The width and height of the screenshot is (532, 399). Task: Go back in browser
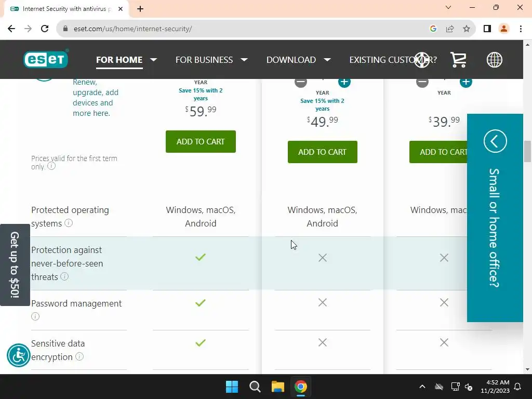pyautogui.click(x=11, y=29)
